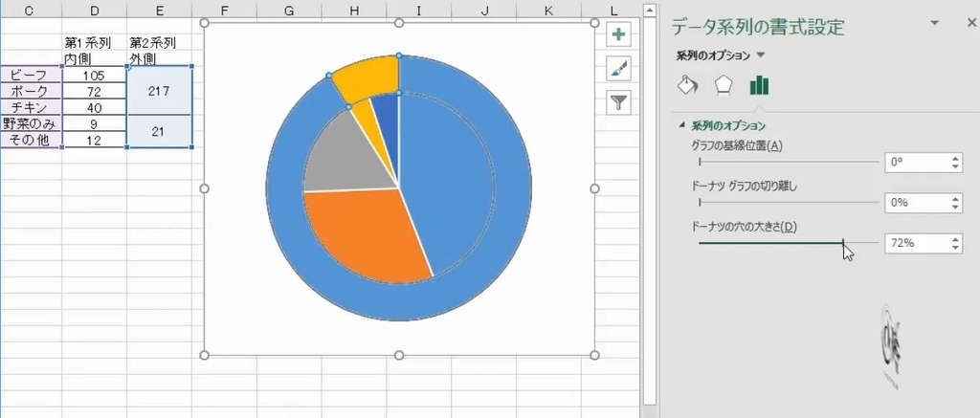980x418 pixels.
Task: Select cell containing ポーク
Action: point(30,91)
